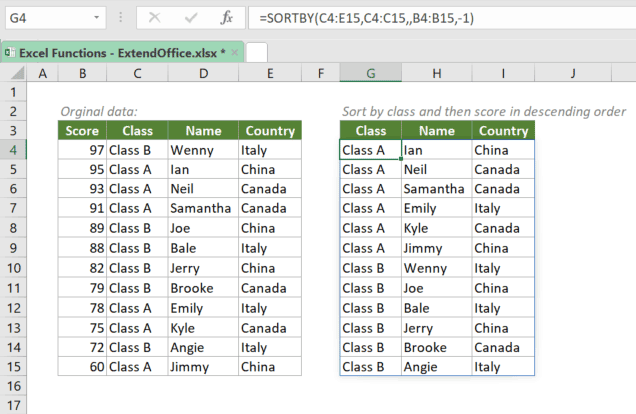Click the Country header in the sorted table
Screen dimensions: 636x414
pyautogui.click(x=503, y=131)
